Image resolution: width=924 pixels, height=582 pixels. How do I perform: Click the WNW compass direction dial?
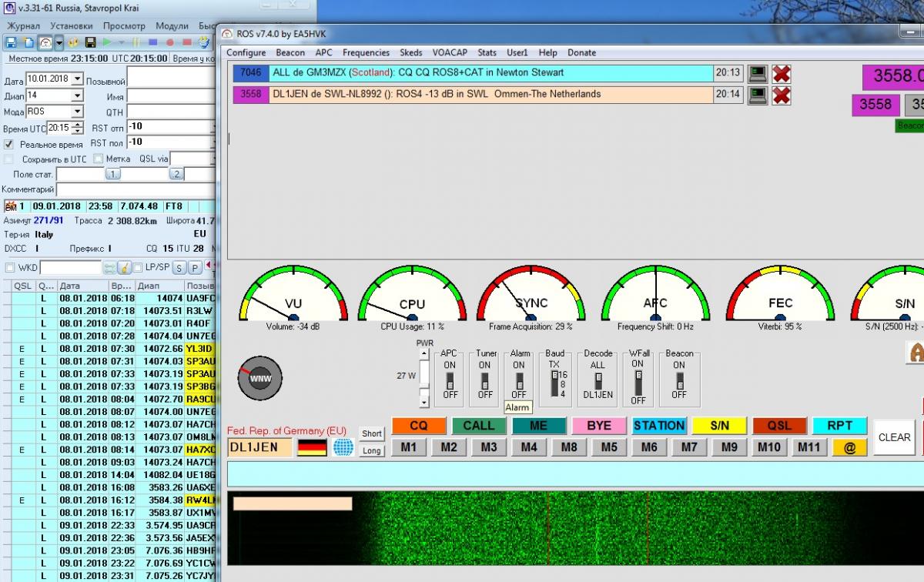point(260,379)
